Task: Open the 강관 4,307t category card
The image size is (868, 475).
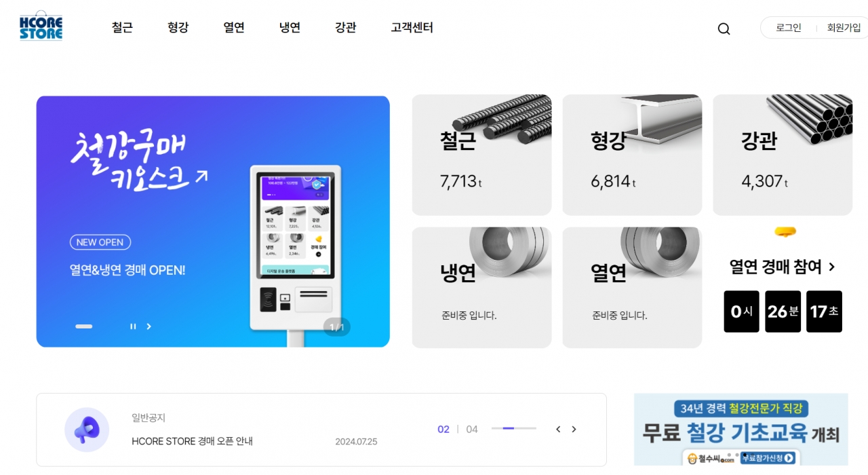Action: coord(783,155)
